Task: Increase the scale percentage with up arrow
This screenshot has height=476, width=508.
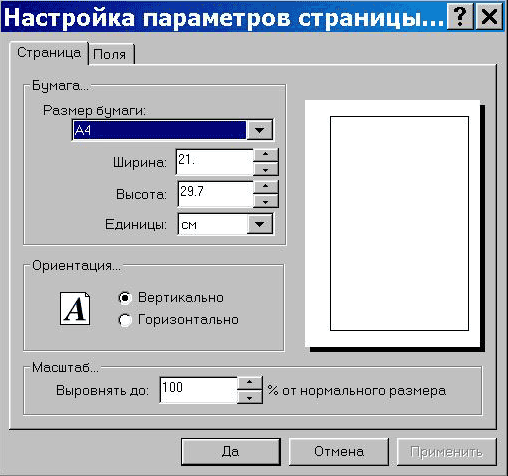Action: 249,383
